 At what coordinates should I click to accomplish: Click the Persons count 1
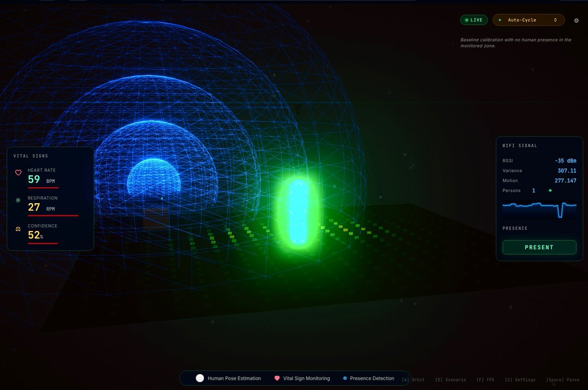pos(534,190)
